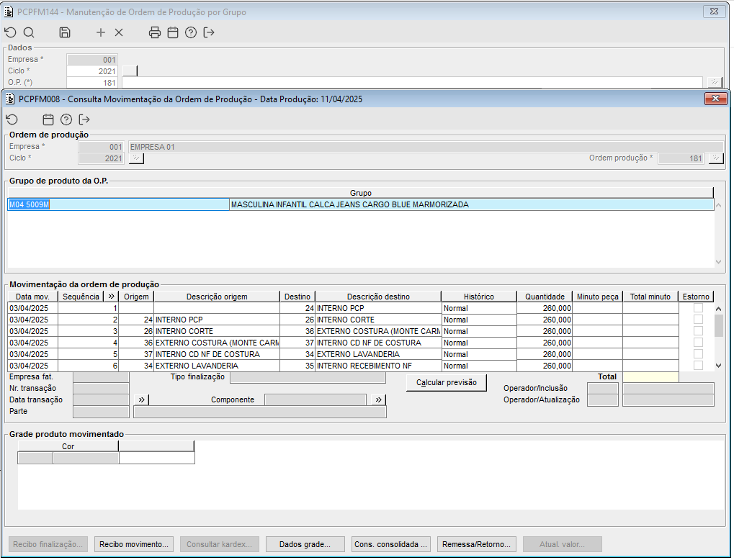Screen dimensions: 734x560
Task: Click the search magnifier icon in the PCPFM144 toolbar
Action: pyautogui.click(x=29, y=32)
